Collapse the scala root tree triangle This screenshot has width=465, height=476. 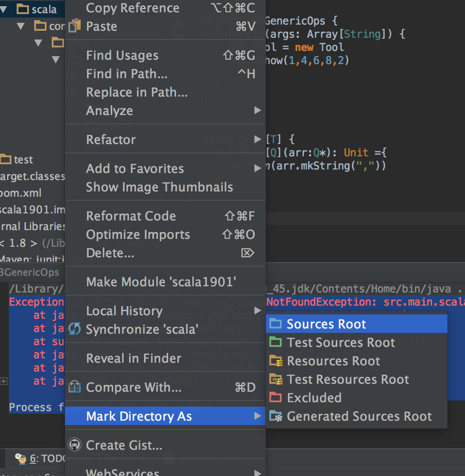click(4, 9)
